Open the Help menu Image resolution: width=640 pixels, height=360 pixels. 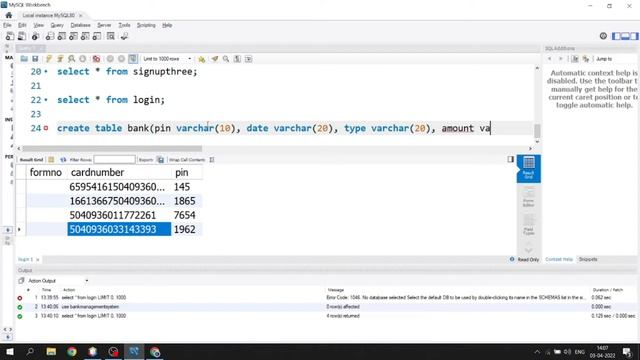pyautogui.click(x=167, y=25)
